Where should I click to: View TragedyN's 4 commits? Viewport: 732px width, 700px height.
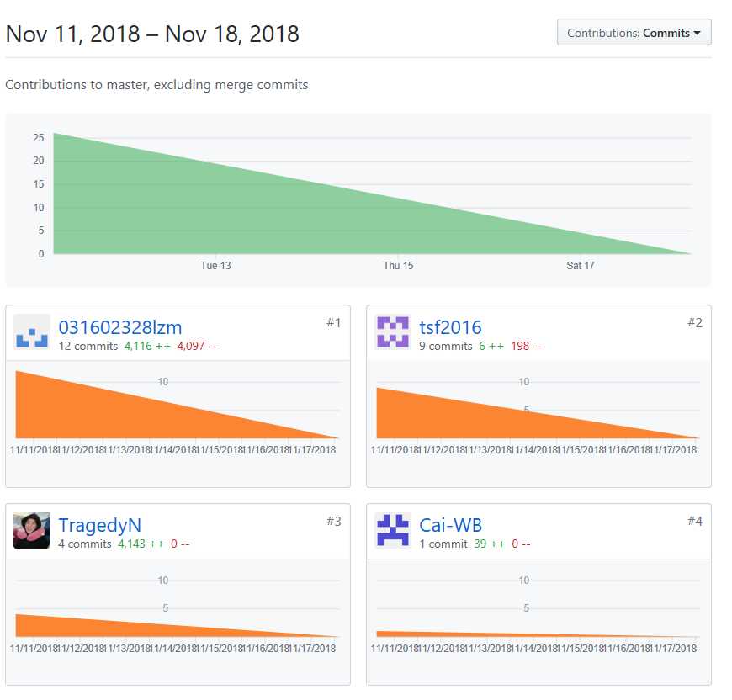click(84, 544)
